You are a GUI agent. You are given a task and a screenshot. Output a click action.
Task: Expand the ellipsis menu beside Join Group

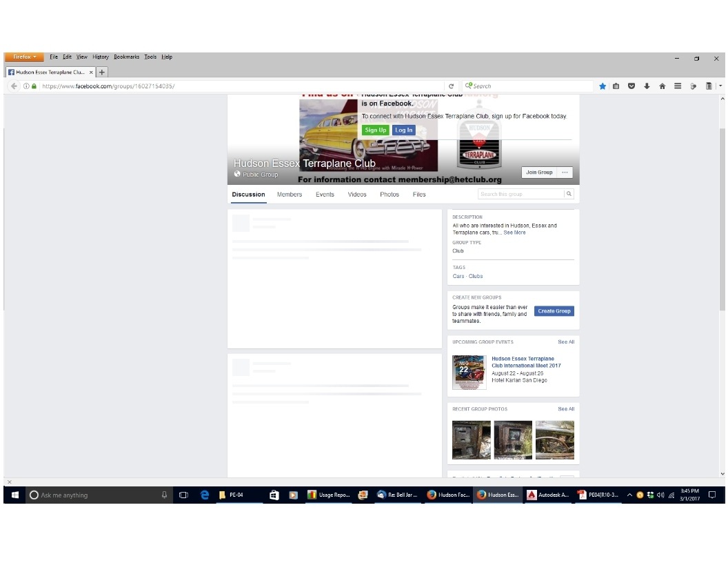565,172
